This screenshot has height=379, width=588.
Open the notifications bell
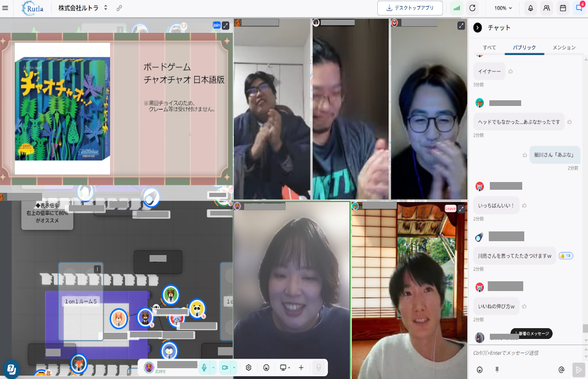(x=530, y=8)
